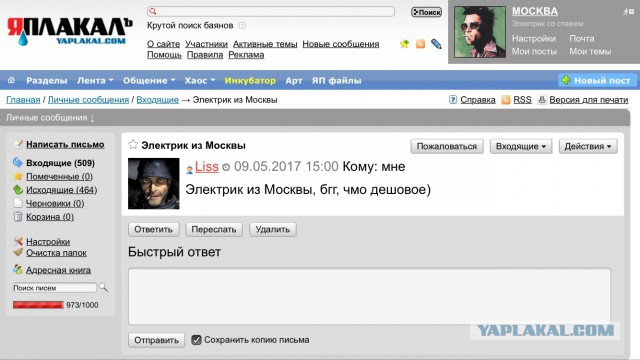This screenshot has height=360, width=640.
Task: Click the ЯПлакалъ site logo
Action: pos(70,31)
